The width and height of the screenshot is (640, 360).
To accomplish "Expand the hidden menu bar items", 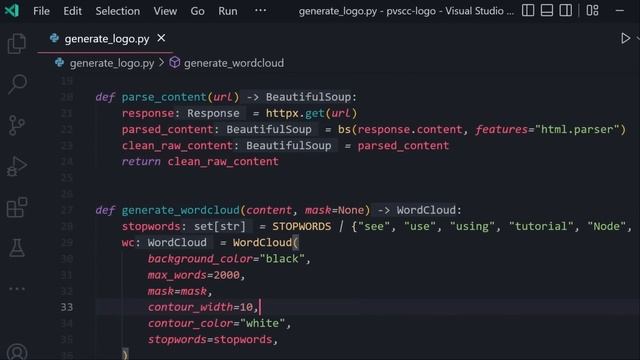I will pos(260,11).
